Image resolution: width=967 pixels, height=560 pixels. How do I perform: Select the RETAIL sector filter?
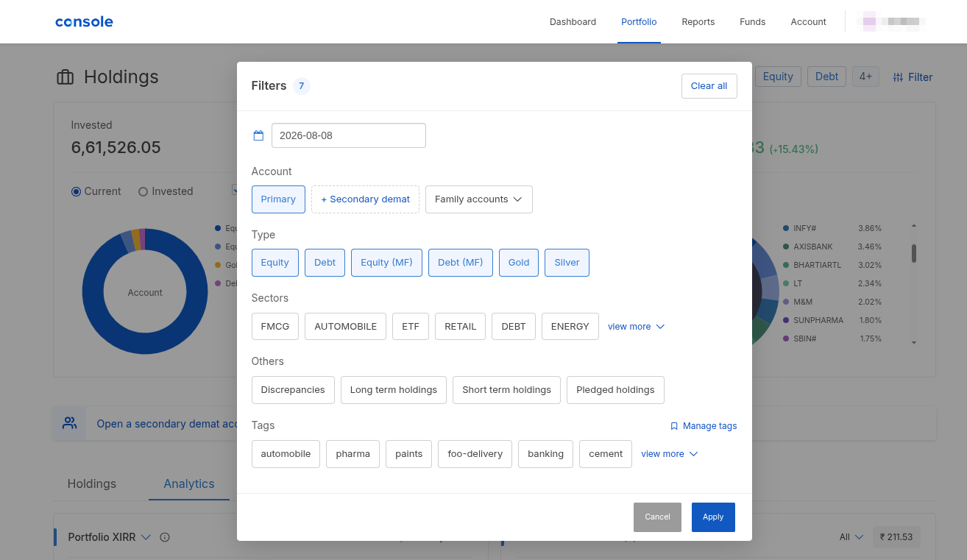point(461,327)
